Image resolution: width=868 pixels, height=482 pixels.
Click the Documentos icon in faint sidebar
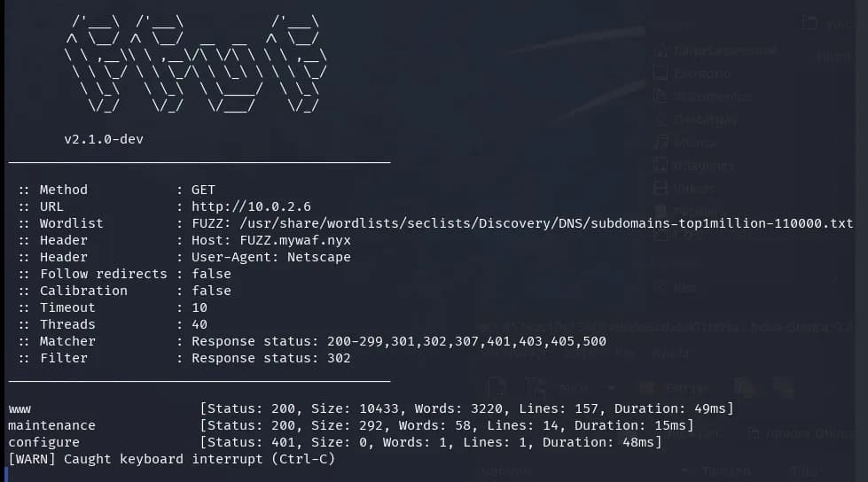pyautogui.click(x=661, y=96)
